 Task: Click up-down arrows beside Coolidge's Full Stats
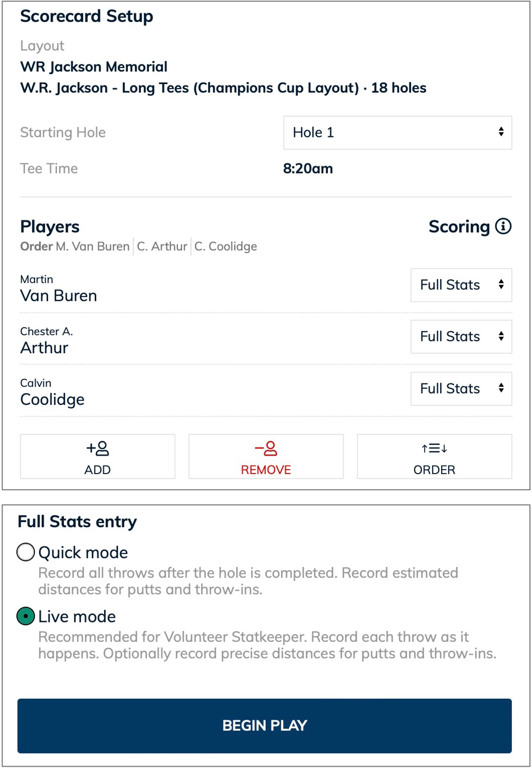pos(501,388)
